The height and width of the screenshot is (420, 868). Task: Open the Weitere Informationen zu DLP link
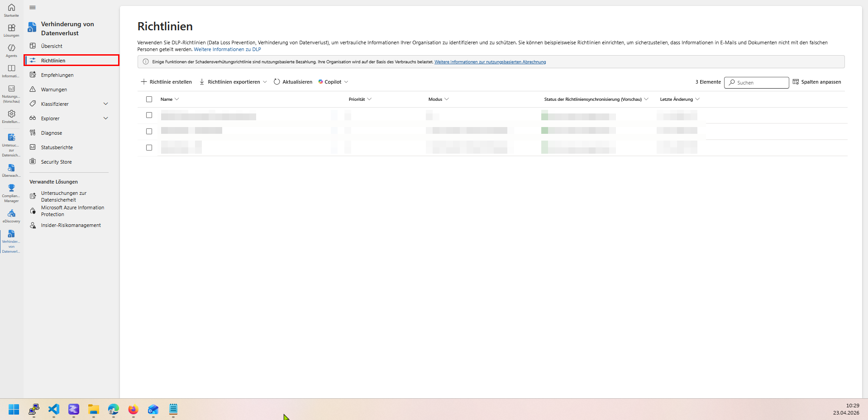pos(227,50)
